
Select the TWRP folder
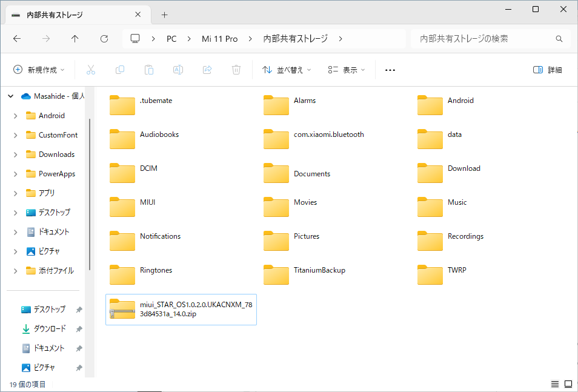[x=442, y=275]
